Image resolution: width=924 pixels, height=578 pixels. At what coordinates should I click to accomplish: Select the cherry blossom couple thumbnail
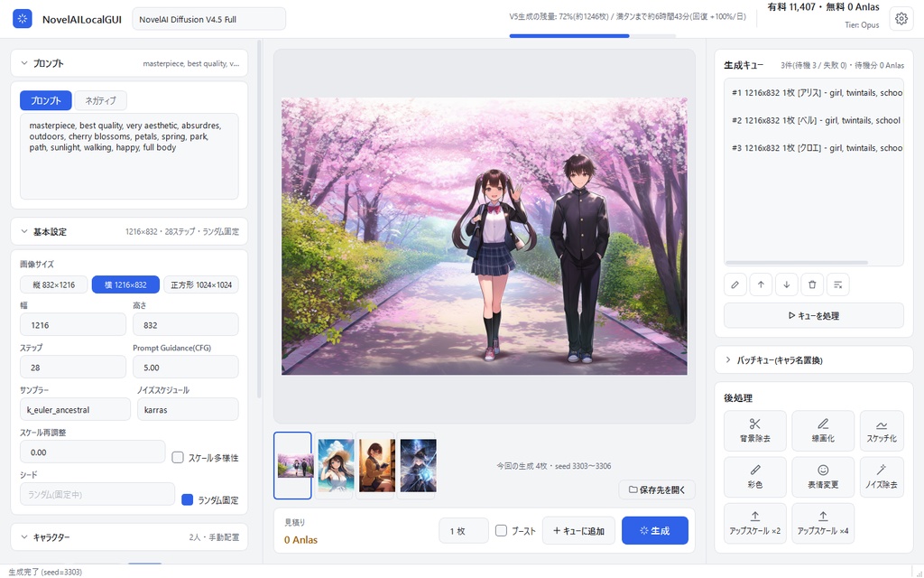pos(293,465)
